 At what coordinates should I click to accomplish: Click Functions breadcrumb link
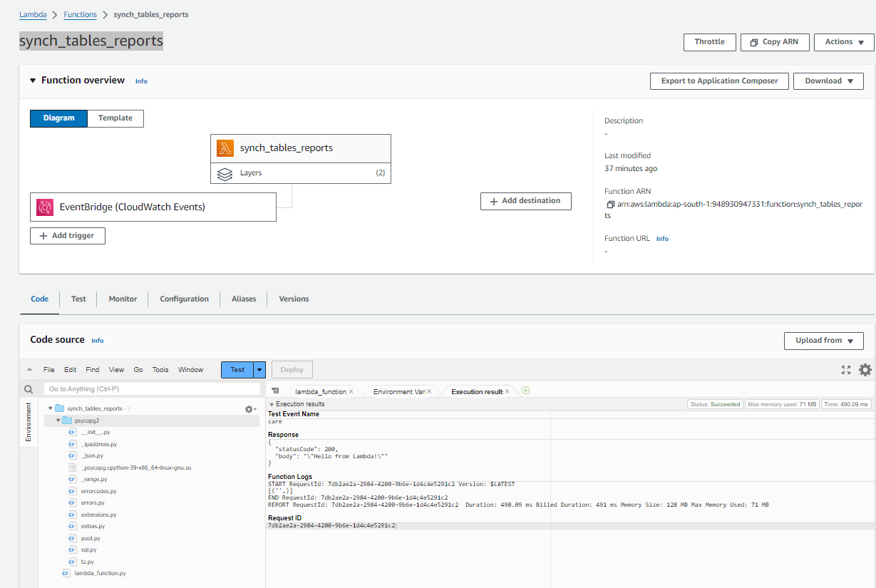click(80, 14)
